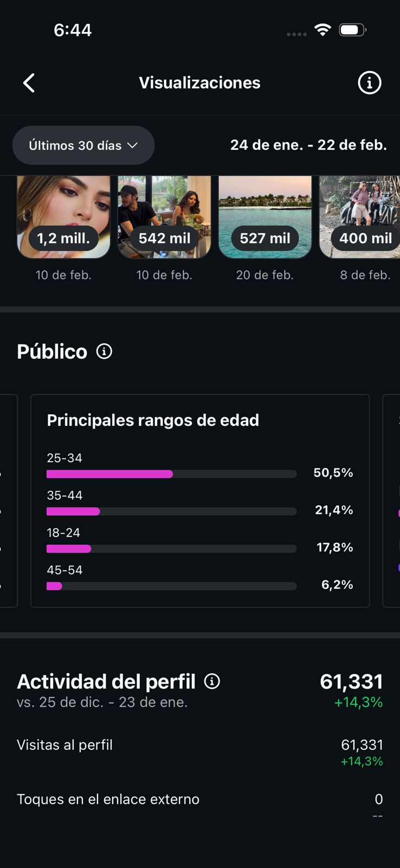Screen dimensions: 400x868
Task: Tap the 61,331 profile activity total
Action: point(351,682)
